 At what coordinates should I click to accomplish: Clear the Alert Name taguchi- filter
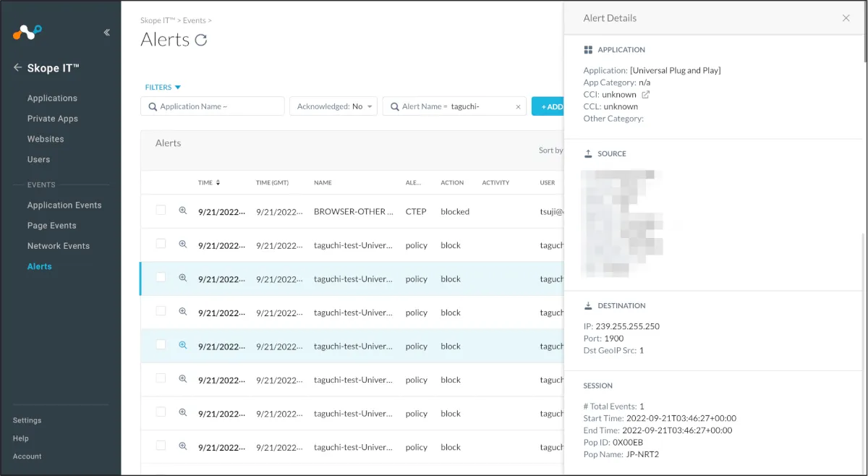[x=518, y=106]
